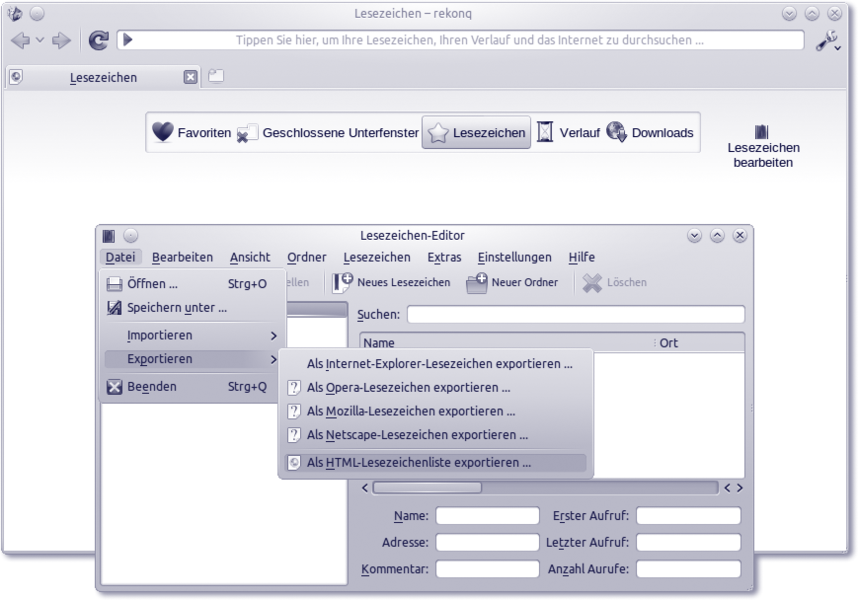Click Lesezeichen bearbeiten book icon
Image resolution: width=858 pixels, height=600 pixels.
coord(762,132)
